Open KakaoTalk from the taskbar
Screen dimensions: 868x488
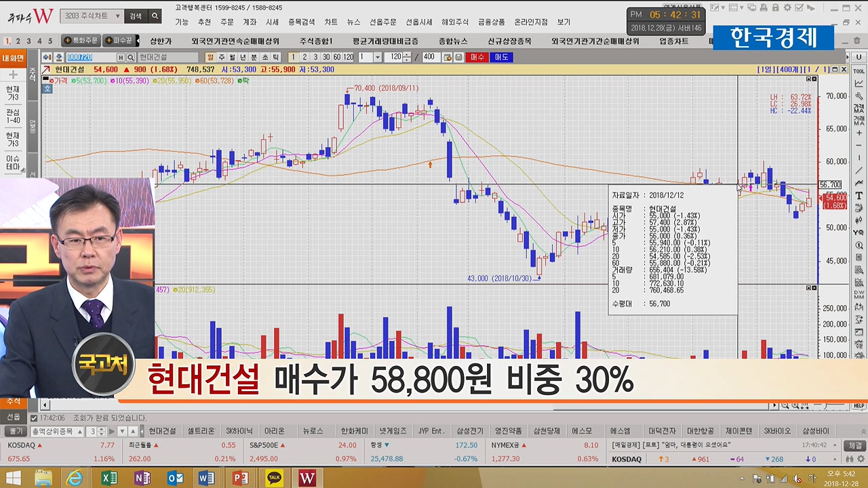click(x=274, y=478)
